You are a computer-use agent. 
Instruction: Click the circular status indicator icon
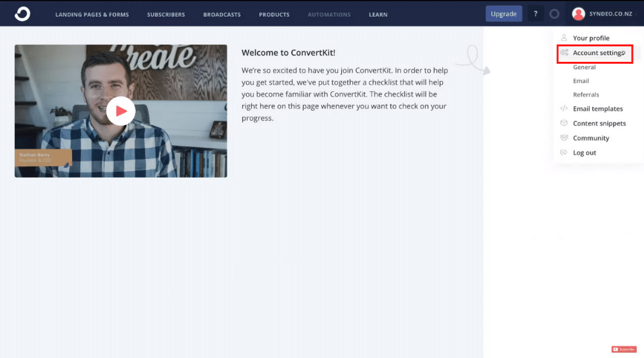tap(554, 14)
